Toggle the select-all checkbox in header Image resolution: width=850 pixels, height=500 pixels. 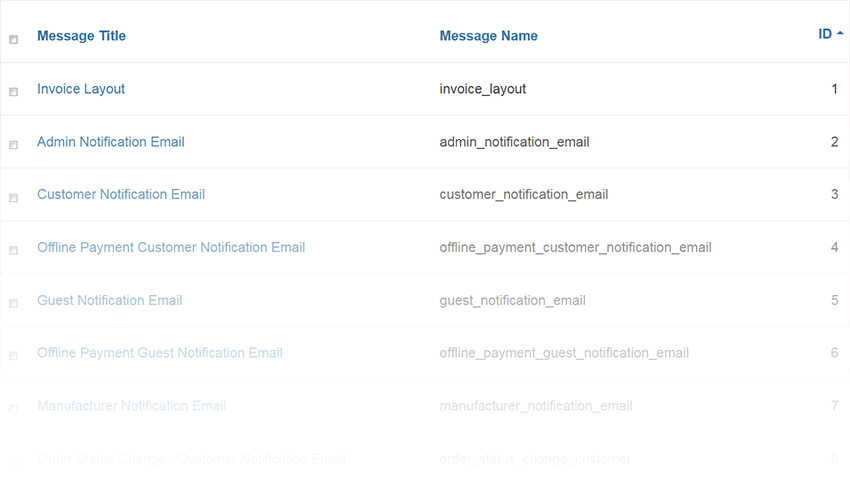point(14,40)
